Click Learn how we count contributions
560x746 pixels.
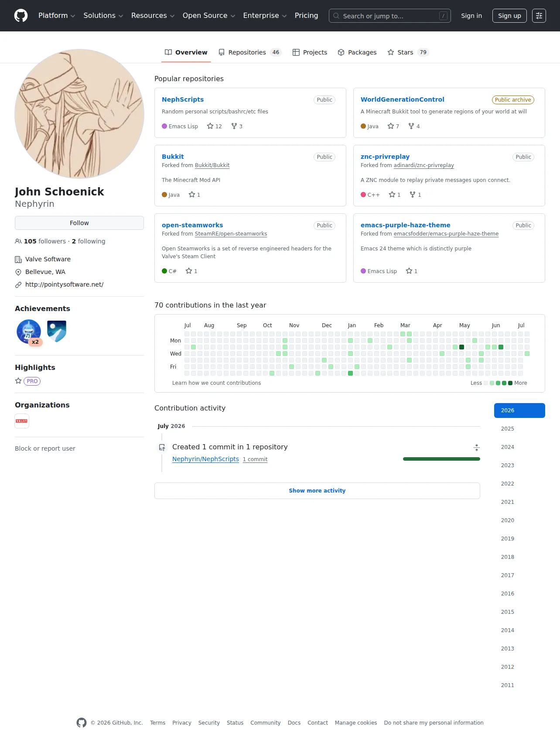pyautogui.click(x=217, y=383)
